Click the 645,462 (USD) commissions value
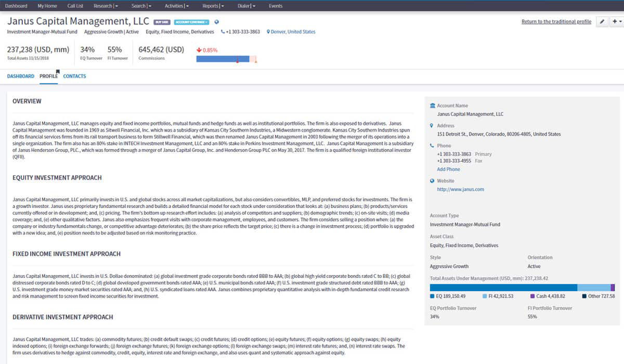 pos(161,50)
